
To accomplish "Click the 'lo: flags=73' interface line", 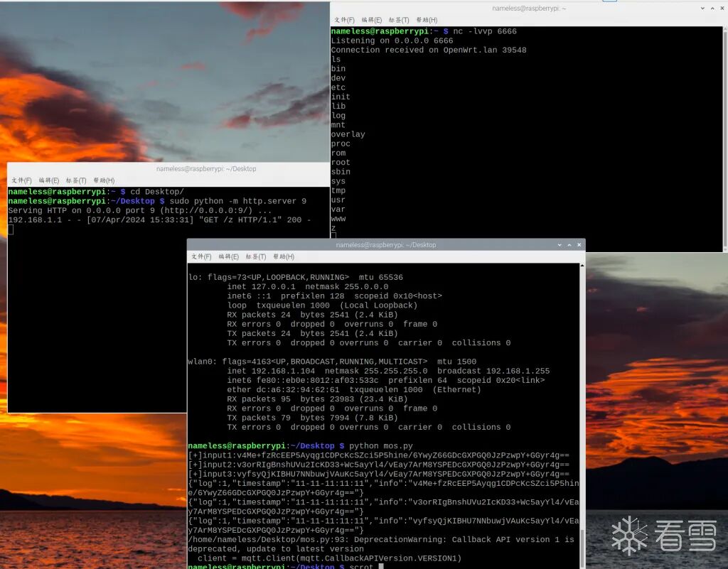I will click(x=295, y=277).
